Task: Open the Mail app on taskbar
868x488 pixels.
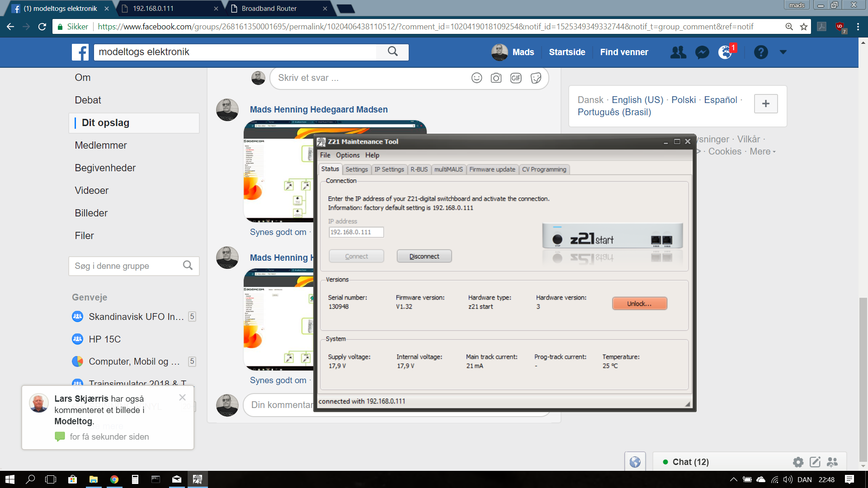Action: click(177, 479)
